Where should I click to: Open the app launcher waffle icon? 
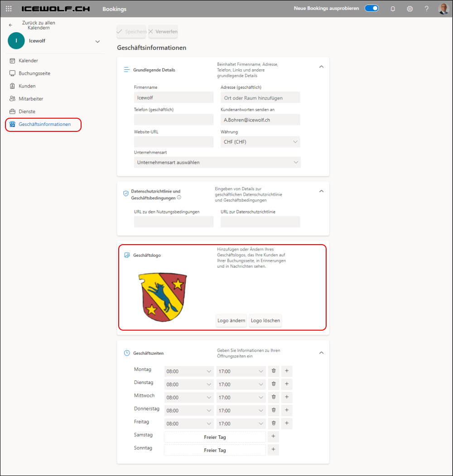click(x=9, y=9)
